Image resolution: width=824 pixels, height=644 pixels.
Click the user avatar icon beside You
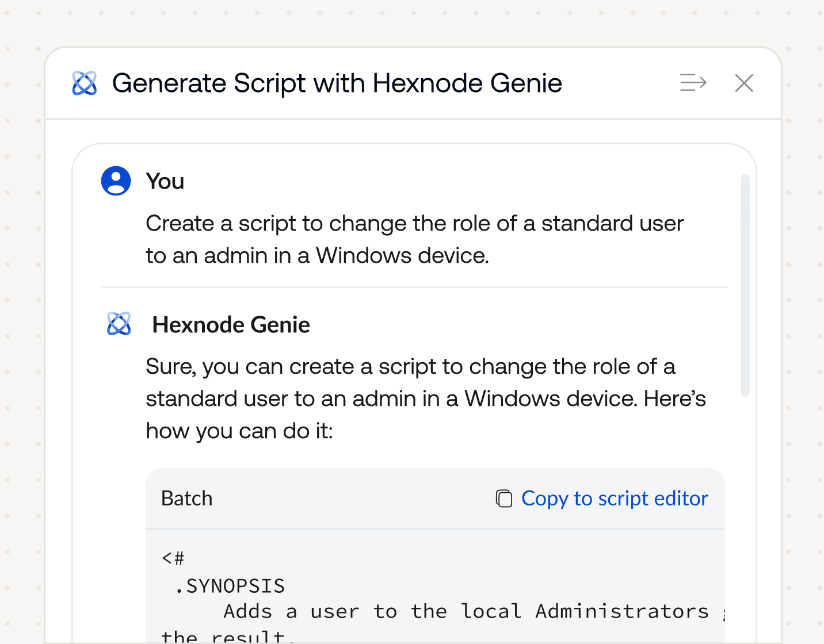(x=116, y=181)
